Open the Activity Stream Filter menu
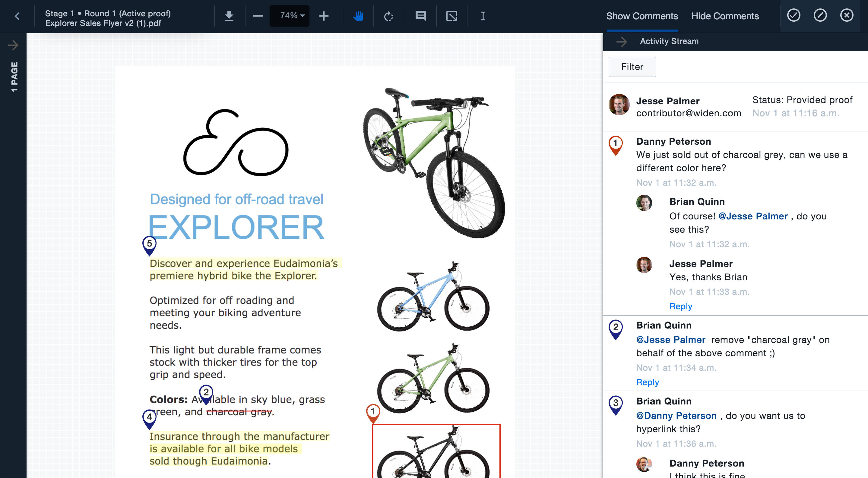This screenshot has height=478, width=868. tap(632, 67)
